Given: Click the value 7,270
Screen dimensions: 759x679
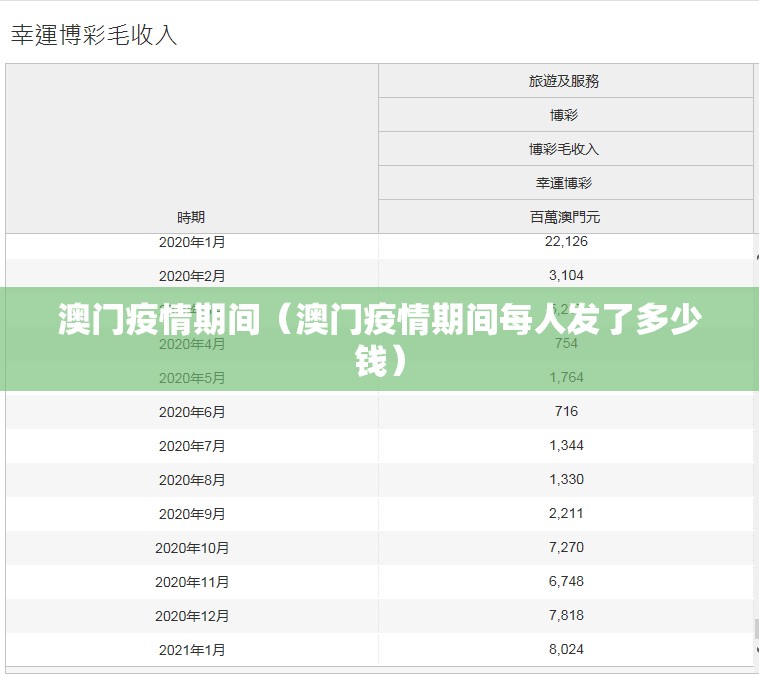Looking at the screenshot, I should click(566, 547).
